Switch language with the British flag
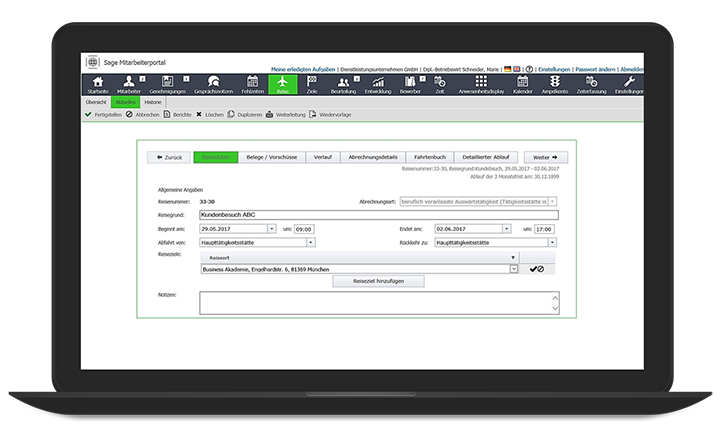Screen dimensions: 720x434 tap(517, 69)
